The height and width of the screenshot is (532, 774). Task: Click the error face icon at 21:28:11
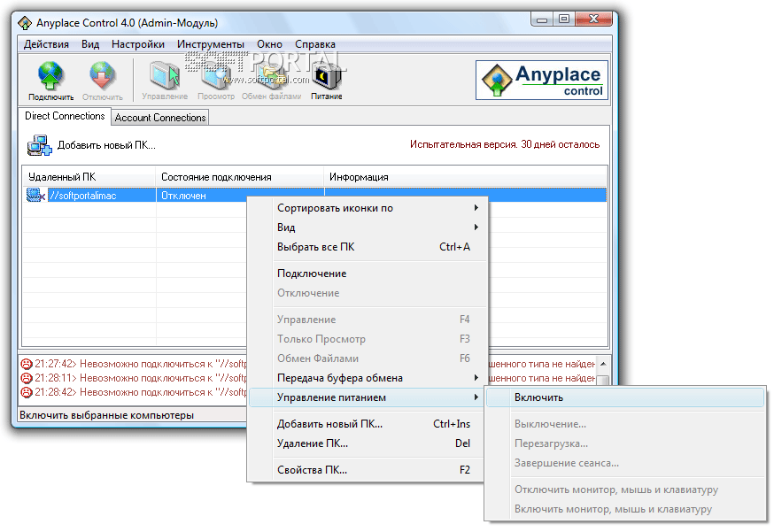pos(27,378)
